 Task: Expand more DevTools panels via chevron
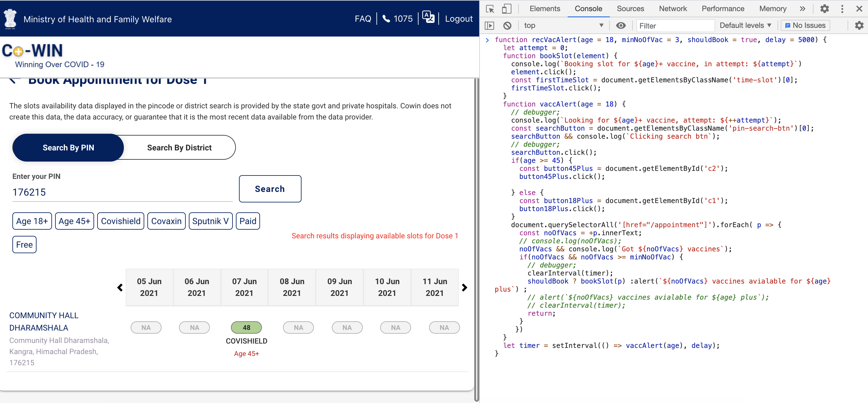803,9
